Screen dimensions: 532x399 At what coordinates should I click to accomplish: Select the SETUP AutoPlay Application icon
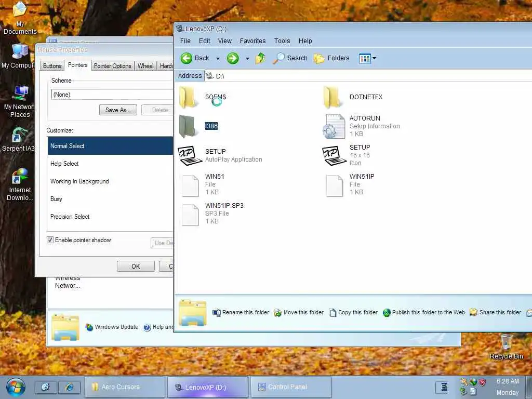pyautogui.click(x=190, y=155)
